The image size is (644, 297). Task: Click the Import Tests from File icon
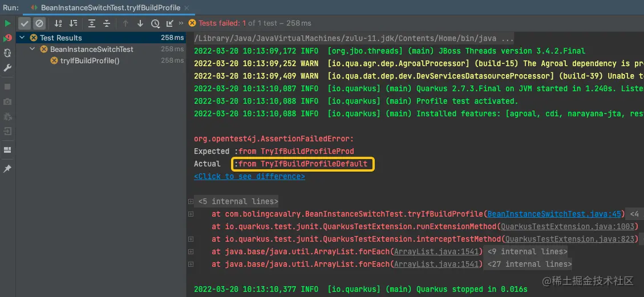click(169, 23)
